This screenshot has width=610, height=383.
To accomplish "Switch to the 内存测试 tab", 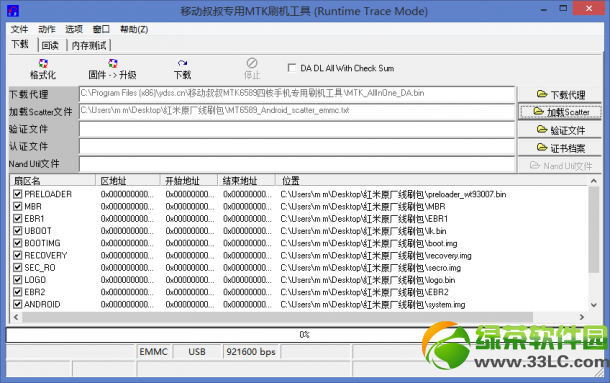I will coord(89,46).
